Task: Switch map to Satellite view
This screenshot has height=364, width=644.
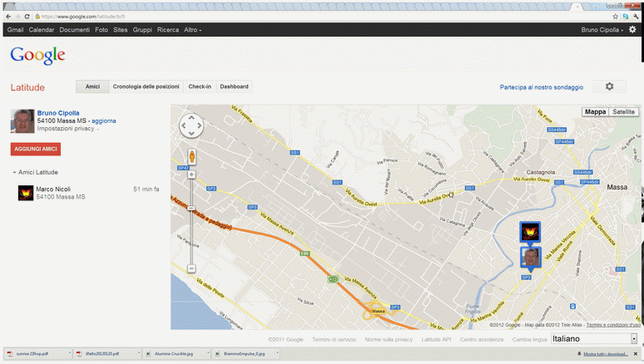Action: 623,111
